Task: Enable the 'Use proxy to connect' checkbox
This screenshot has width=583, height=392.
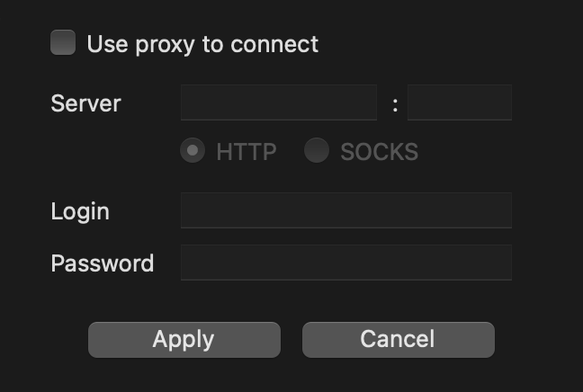Action: (63, 43)
